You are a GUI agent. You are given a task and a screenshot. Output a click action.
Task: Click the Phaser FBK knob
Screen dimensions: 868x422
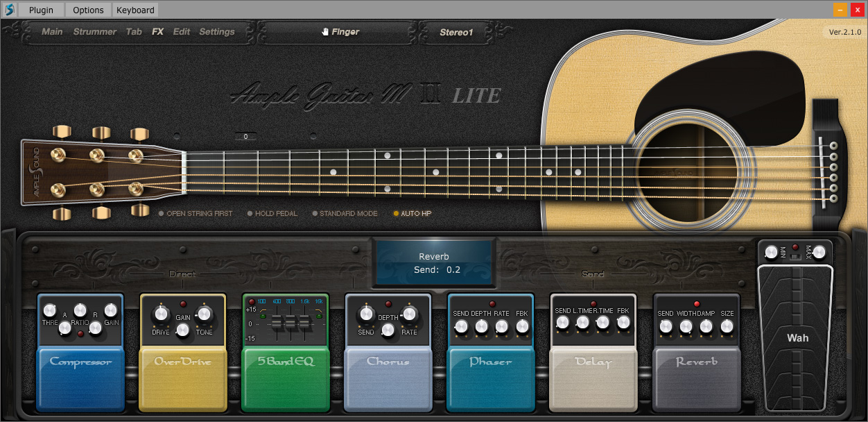pos(521,326)
